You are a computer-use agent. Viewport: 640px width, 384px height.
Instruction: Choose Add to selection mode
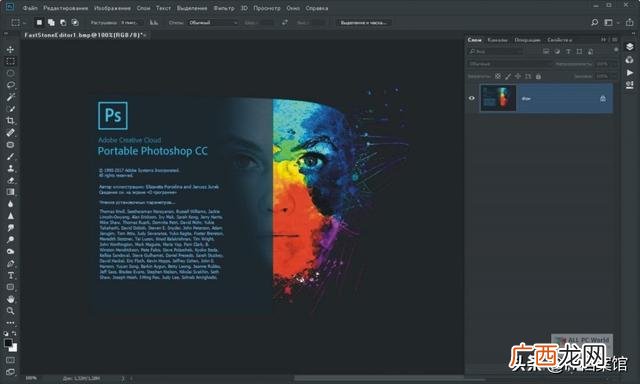coord(51,22)
